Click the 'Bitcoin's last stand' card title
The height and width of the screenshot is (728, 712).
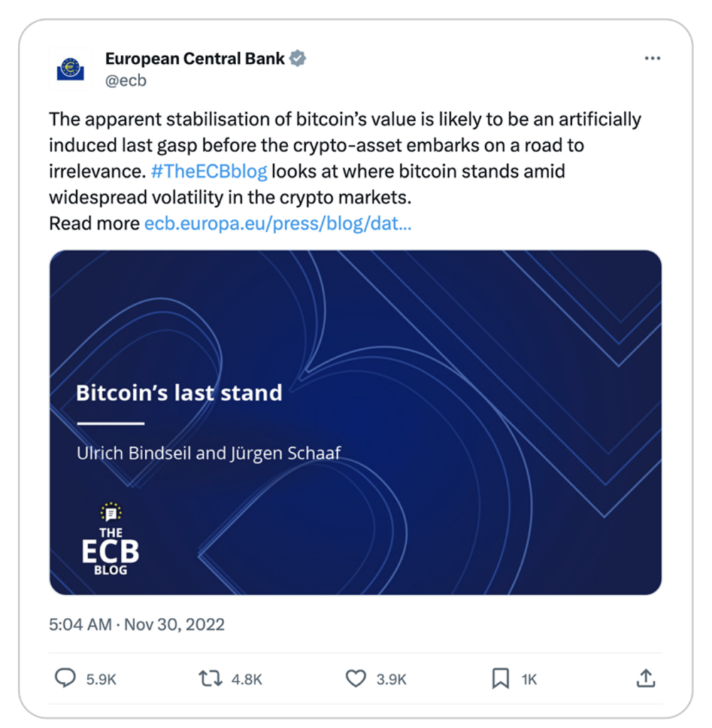click(179, 392)
